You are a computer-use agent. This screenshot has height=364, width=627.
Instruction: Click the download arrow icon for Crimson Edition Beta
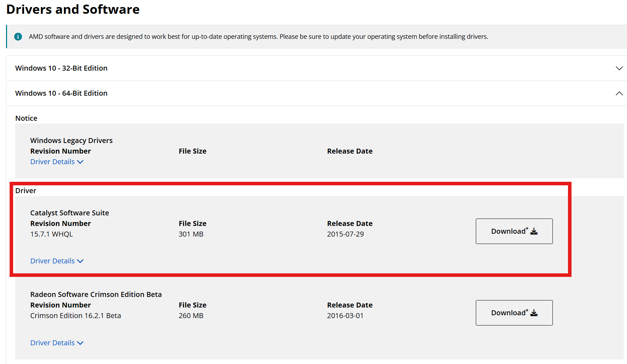pos(534,313)
